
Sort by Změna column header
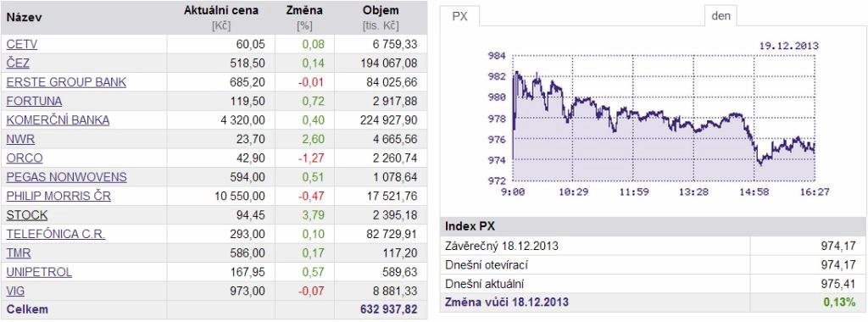click(304, 10)
